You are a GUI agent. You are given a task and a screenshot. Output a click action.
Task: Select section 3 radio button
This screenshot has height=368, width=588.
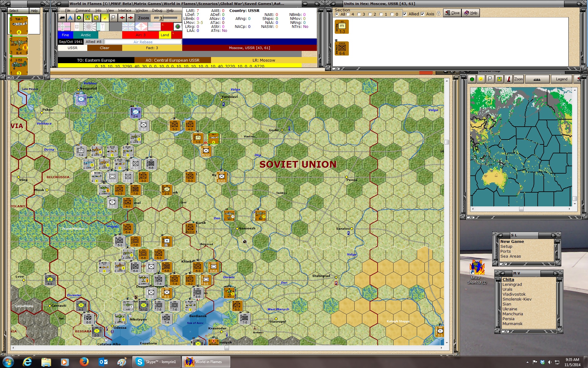click(359, 14)
